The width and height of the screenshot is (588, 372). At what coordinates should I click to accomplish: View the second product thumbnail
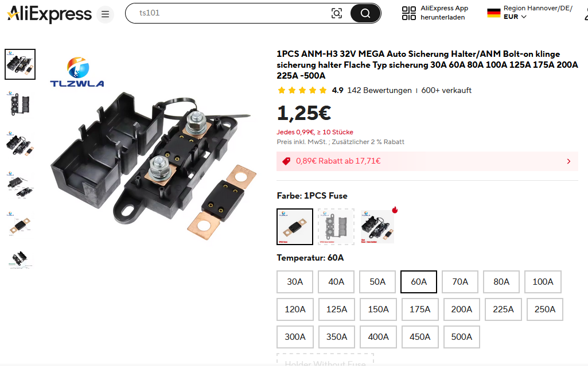[x=20, y=104]
